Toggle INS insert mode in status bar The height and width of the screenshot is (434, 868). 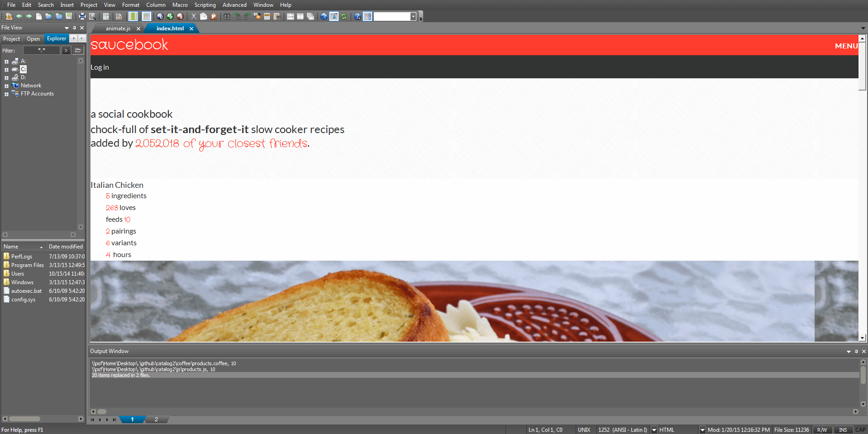pos(843,430)
